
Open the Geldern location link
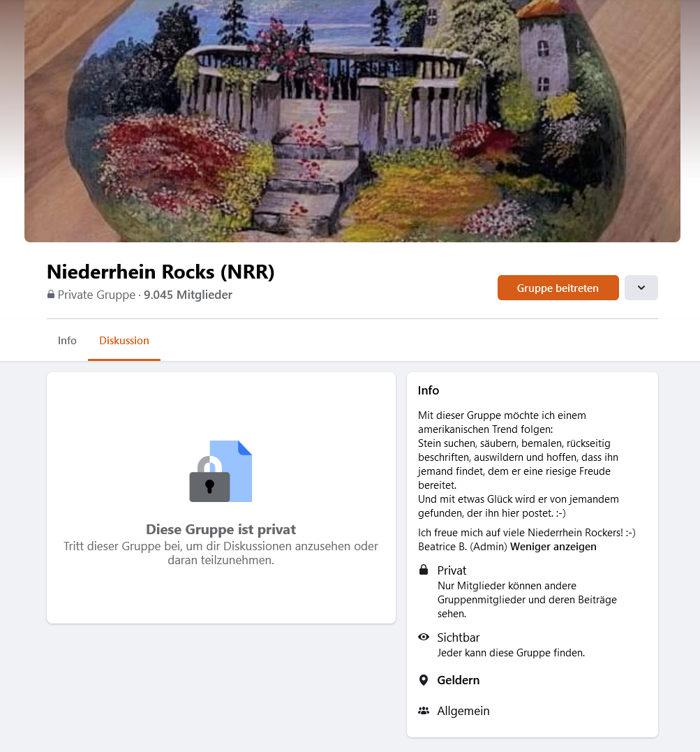click(458, 680)
